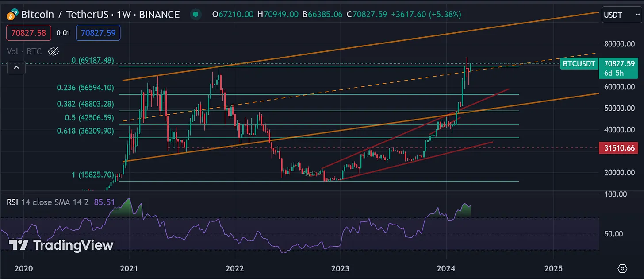Click the open price O67210.00
Image resolution: width=644 pixels, height=279 pixels.
click(233, 15)
